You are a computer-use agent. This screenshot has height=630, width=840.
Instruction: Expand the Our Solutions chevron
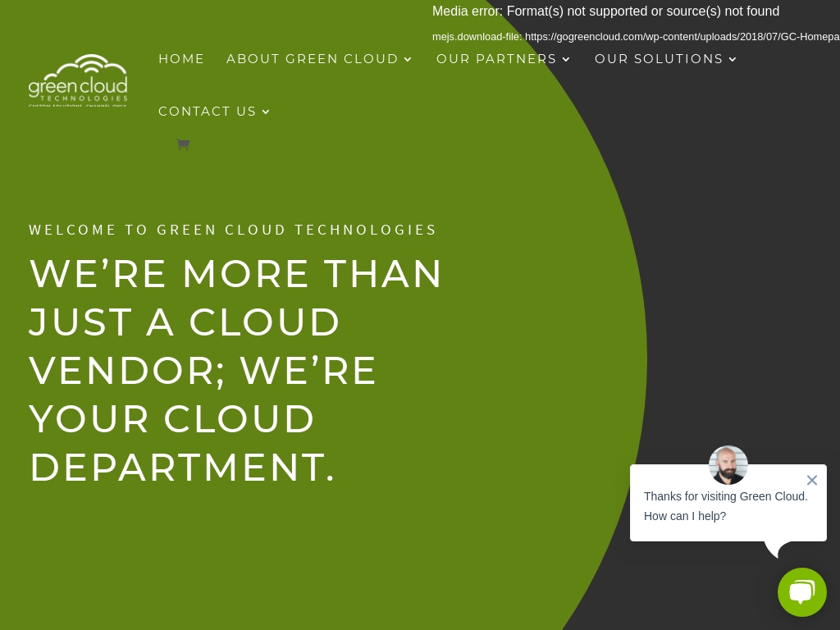[733, 59]
